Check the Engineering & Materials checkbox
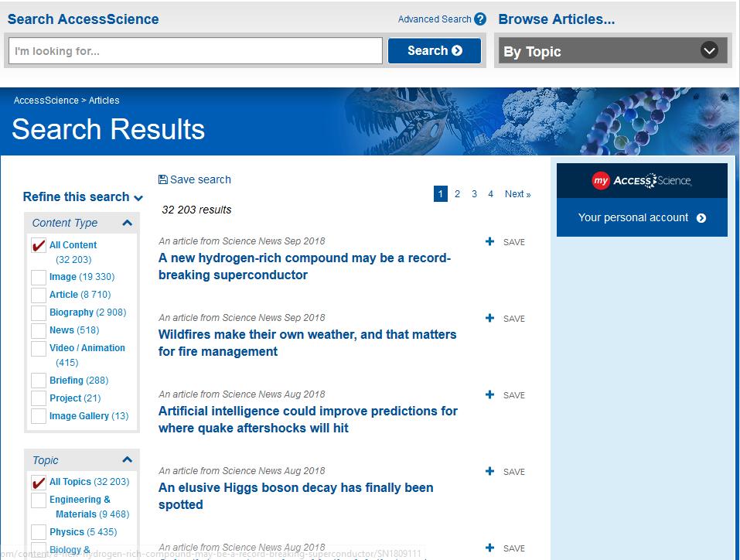The height and width of the screenshot is (560, 740). 39,500
